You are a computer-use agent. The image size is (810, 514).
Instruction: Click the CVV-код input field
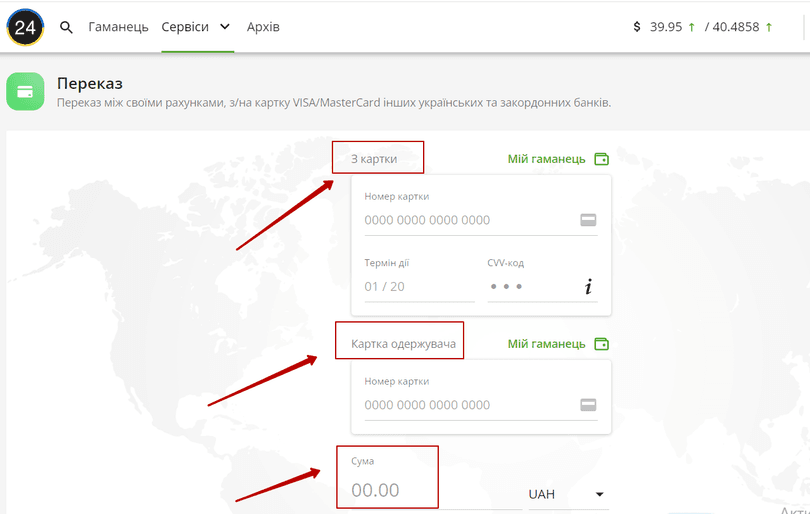(x=530, y=287)
